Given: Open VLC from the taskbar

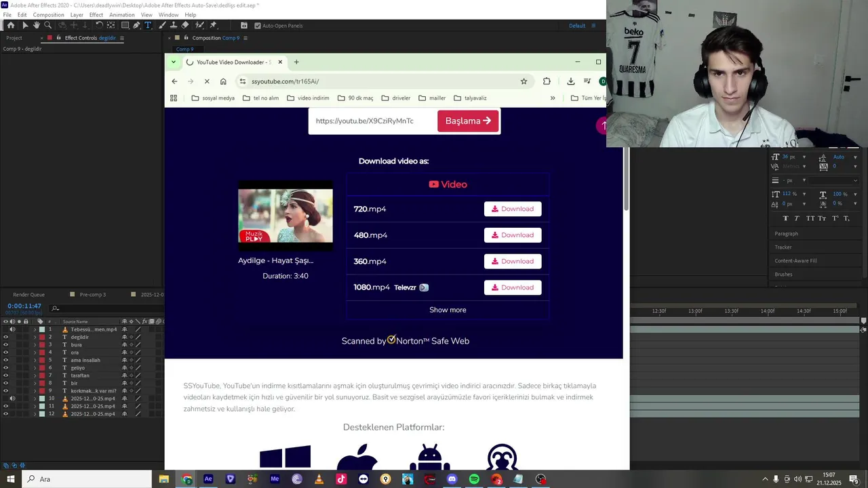Looking at the screenshot, I should tap(319, 479).
